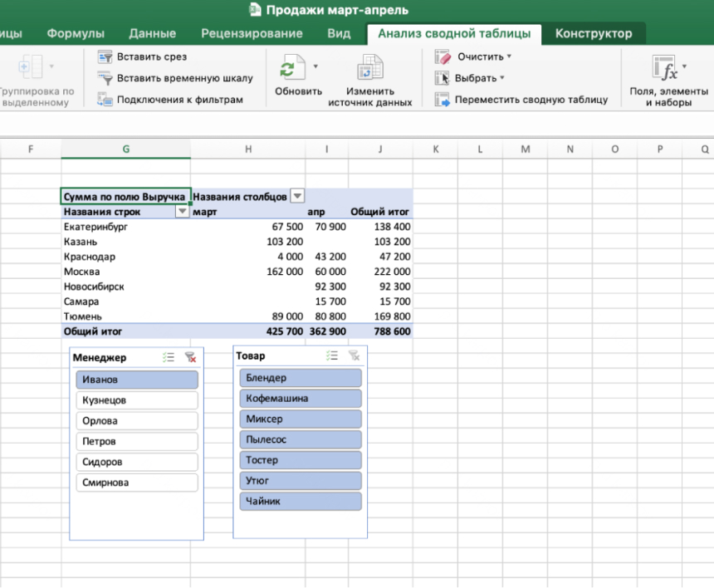Click Тостер slicer button
This screenshot has width=714, height=588.
tap(301, 460)
